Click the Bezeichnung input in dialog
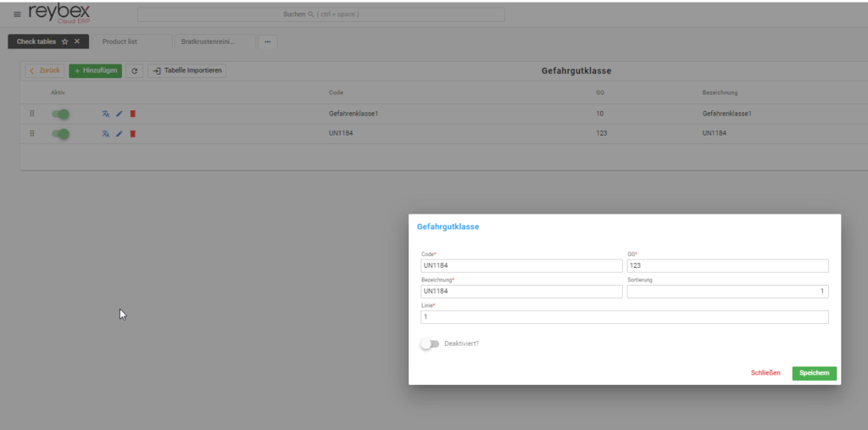 point(521,292)
